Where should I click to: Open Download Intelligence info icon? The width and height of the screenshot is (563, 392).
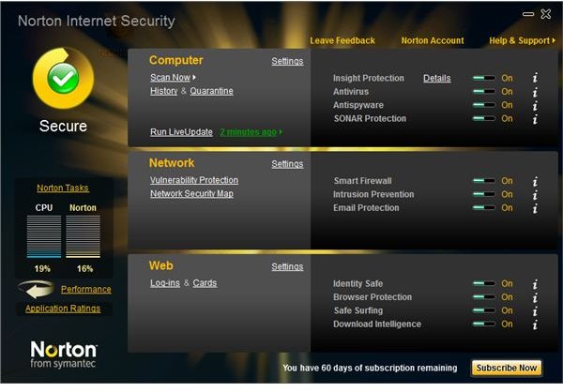pos(535,324)
